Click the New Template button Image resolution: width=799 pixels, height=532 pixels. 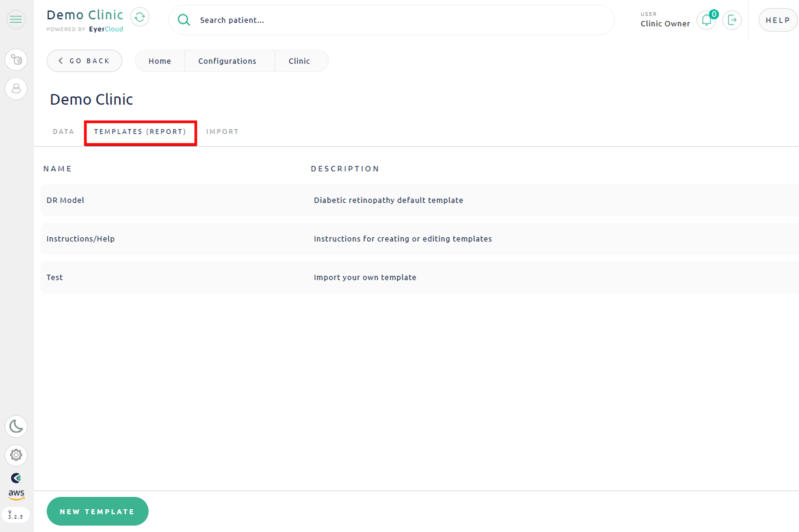tap(97, 511)
